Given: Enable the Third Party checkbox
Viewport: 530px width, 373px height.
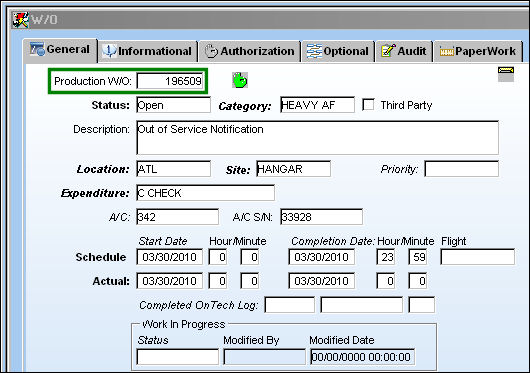Looking at the screenshot, I should coord(368,104).
